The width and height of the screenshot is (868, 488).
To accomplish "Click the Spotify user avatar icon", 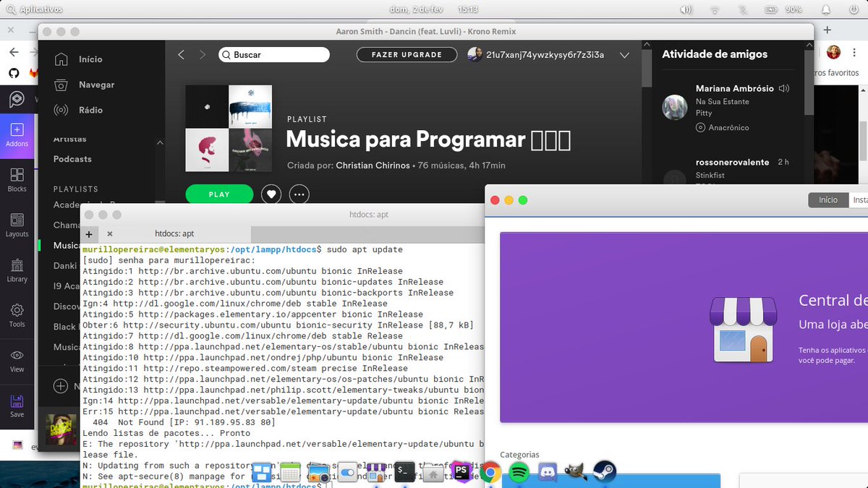I will click(x=475, y=55).
